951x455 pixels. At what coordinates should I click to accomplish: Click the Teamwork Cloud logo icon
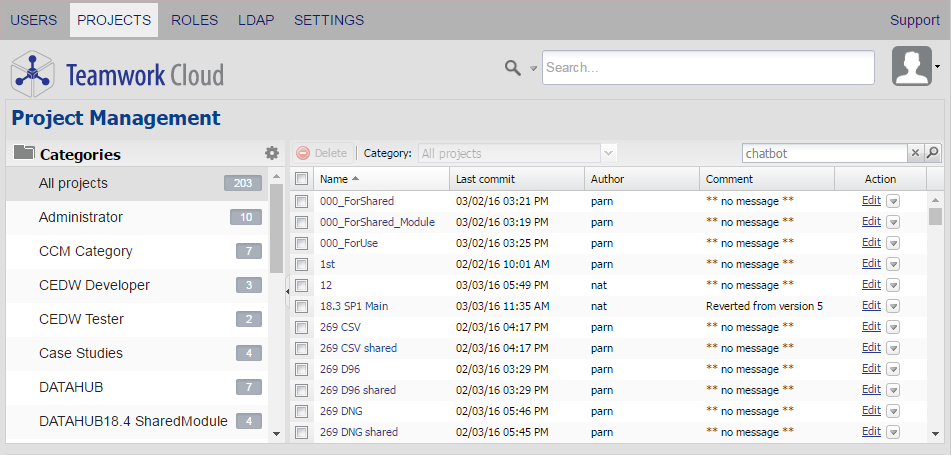click(x=33, y=74)
